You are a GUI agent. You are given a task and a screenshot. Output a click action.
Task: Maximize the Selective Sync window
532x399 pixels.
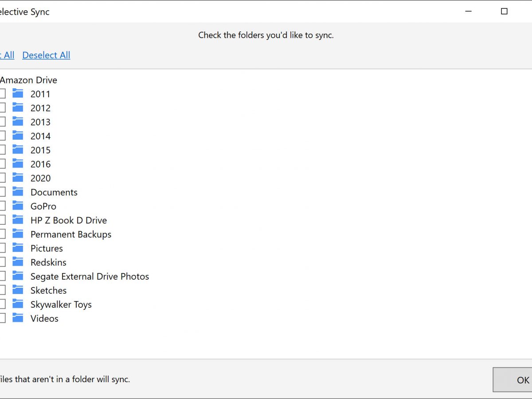point(504,12)
